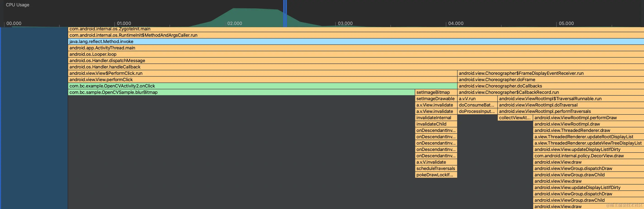The height and width of the screenshot is (209, 644).
Task: Click the a.v.V.invalidate frame
Action: coord(436,162)
